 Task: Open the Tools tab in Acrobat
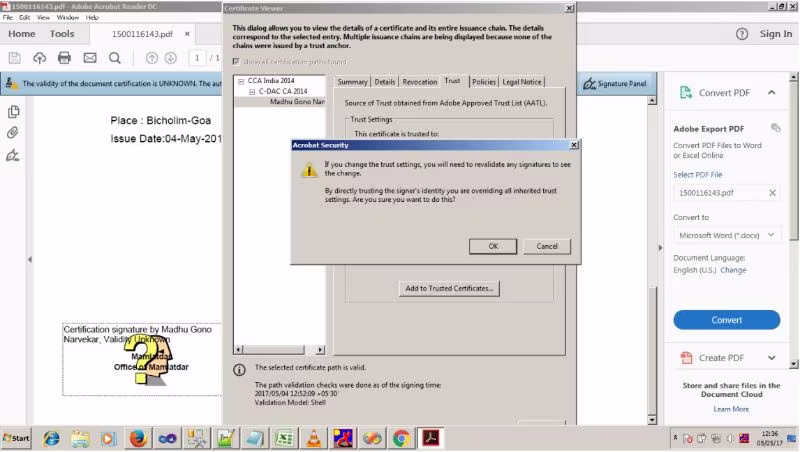tap(62, 34)
